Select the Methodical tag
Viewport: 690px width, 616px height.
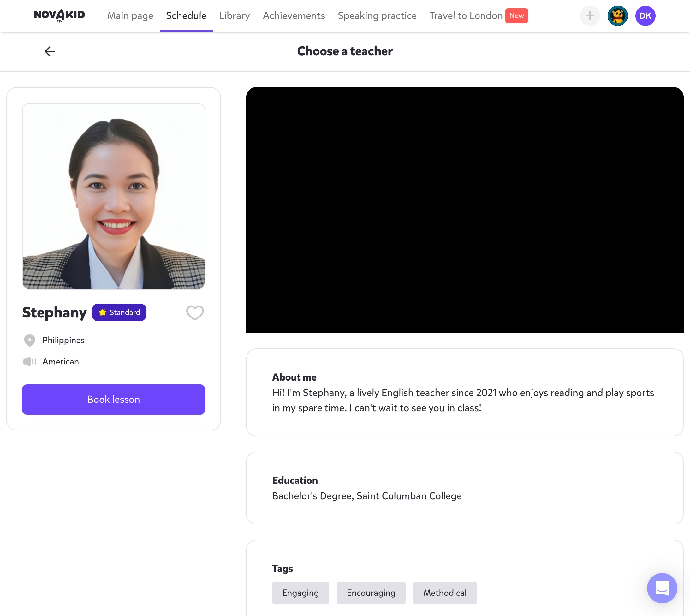pos(444,593)
